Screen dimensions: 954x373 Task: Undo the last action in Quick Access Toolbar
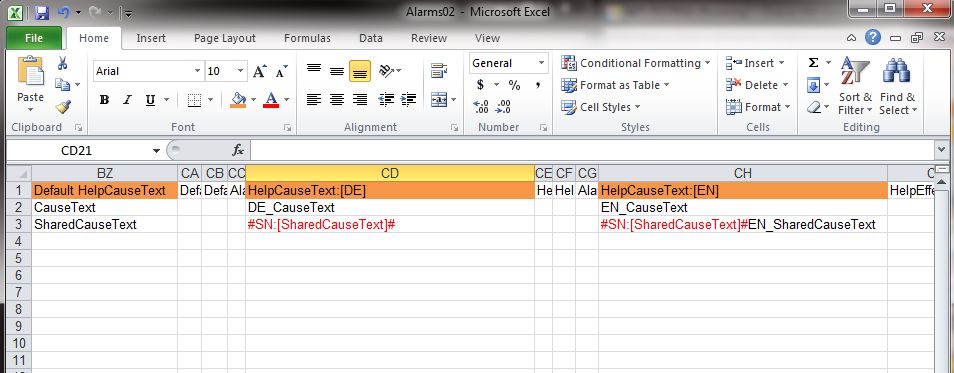click(x=64, y=12)
